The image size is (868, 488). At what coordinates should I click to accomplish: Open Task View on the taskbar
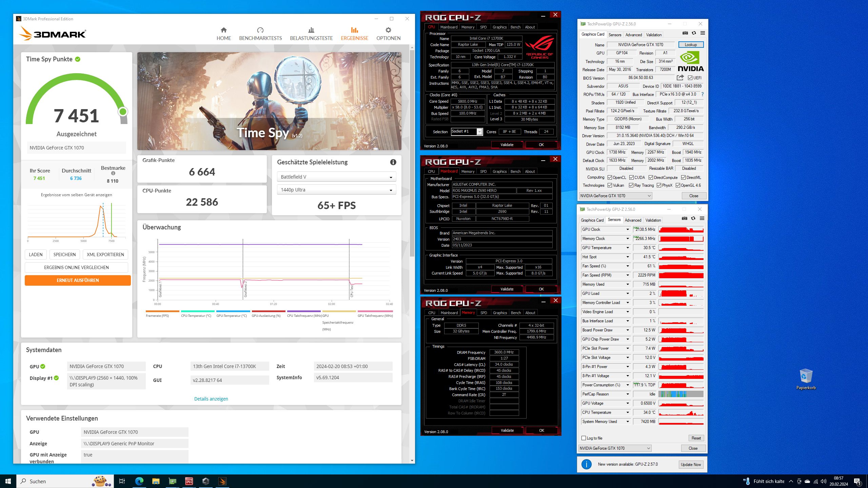click(x=122, y=481)
